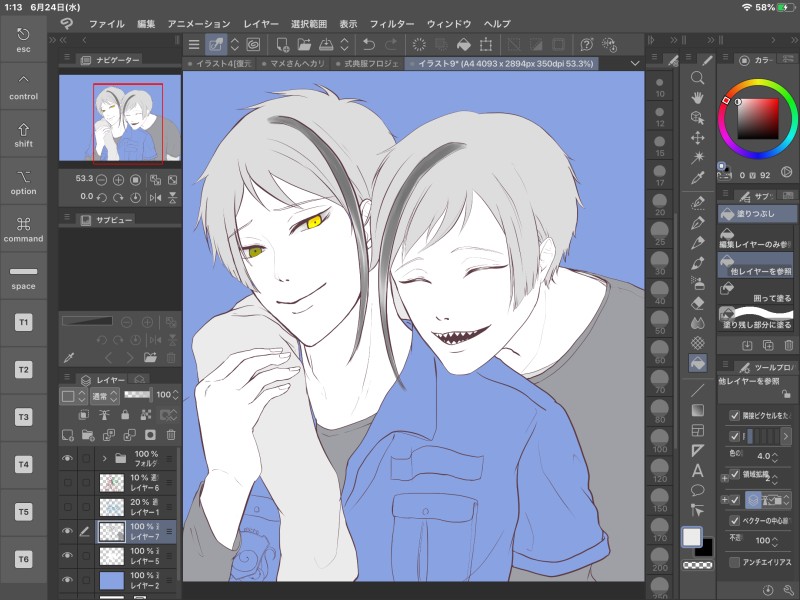Toggle 領域拡縮 checkbox
This screenshot has height=600, width=800.
(734, 474)
